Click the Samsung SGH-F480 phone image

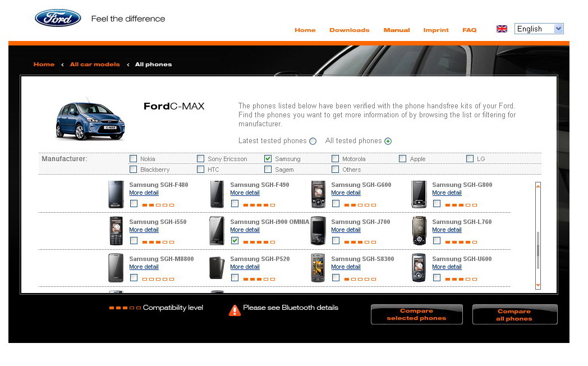(x=116, y=194)
